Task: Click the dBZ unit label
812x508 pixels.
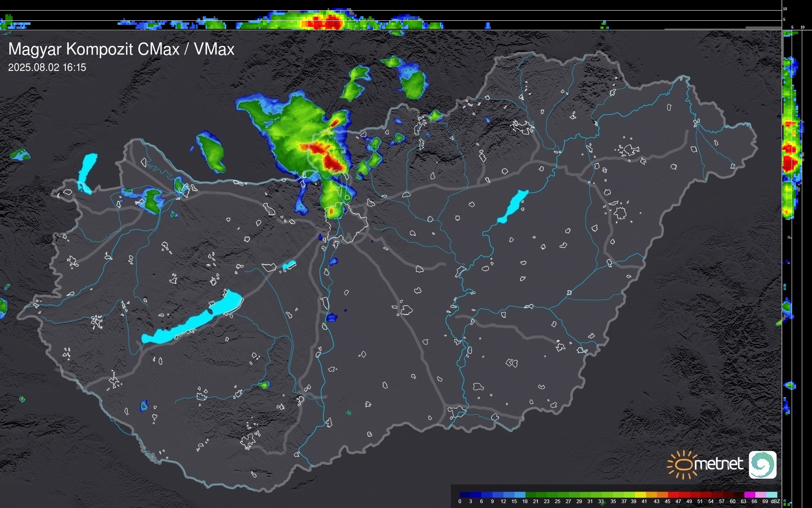Action: coord(775,501)
